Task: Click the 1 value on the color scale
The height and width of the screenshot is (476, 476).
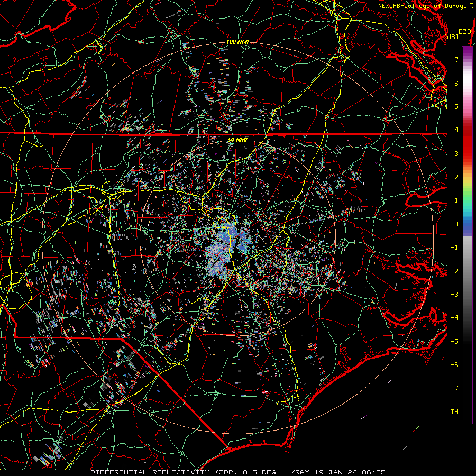Action: (x=456, y=200)
